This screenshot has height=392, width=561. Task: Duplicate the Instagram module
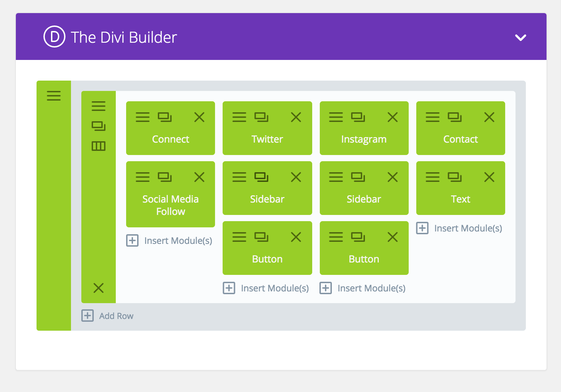358,117
